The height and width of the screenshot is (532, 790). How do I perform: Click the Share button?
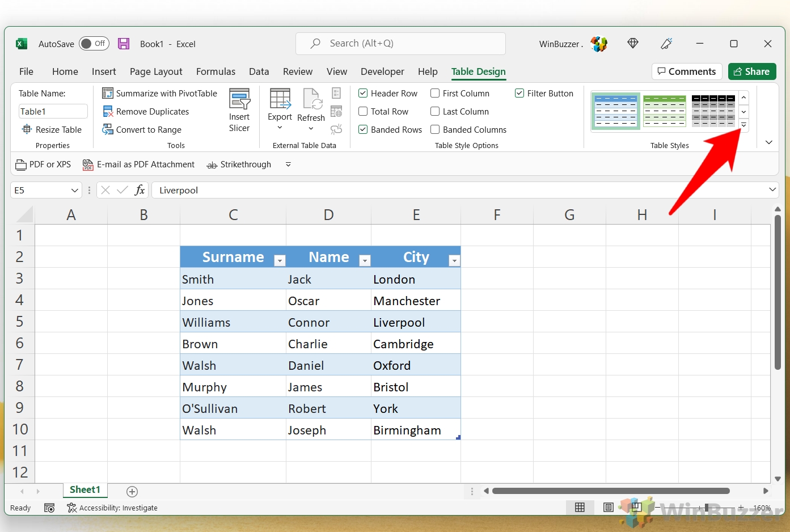point(752,71)
